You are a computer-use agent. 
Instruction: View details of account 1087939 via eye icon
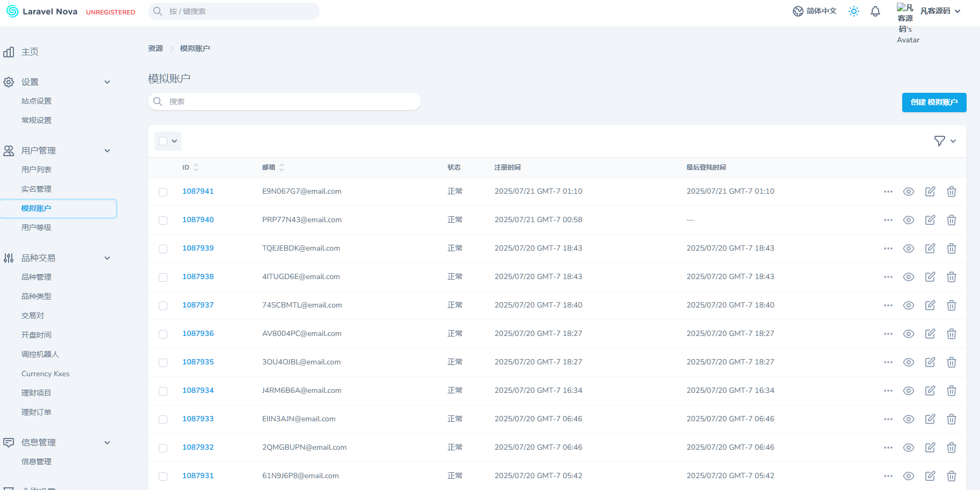[x=908, y=248]
